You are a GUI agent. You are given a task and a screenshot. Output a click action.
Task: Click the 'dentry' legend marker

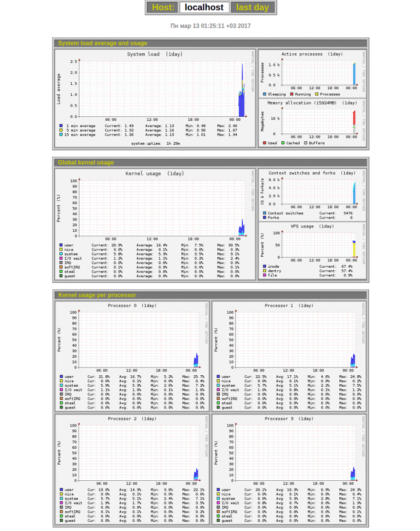point(264,271)
